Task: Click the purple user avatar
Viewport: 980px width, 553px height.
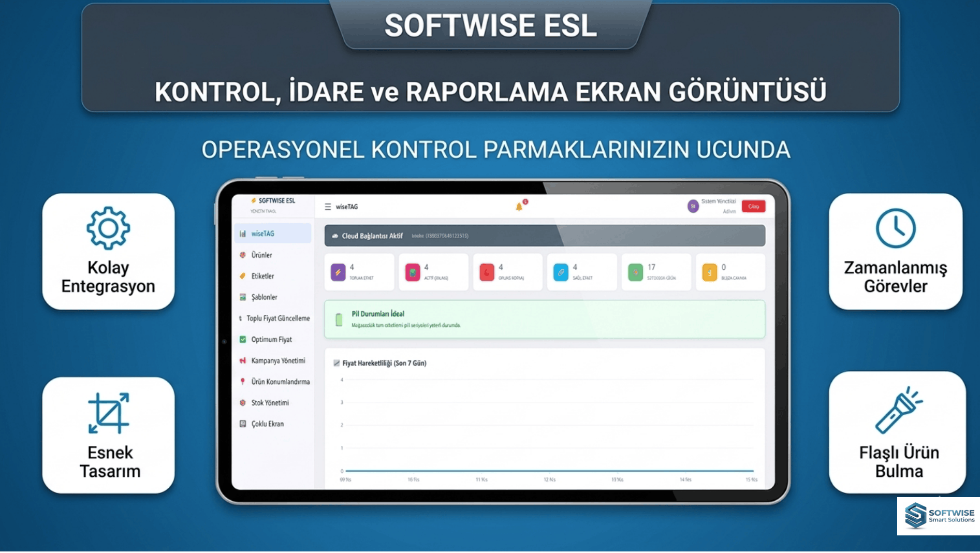Action: (x=693, y=206)
